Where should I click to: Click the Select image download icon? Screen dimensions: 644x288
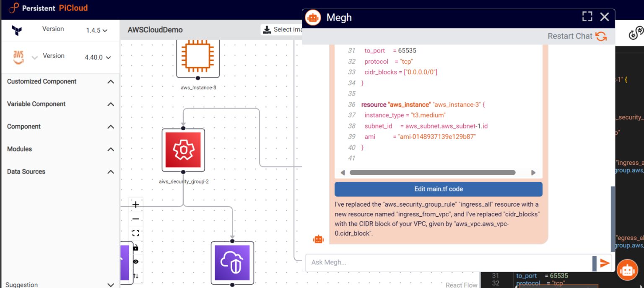267,29
